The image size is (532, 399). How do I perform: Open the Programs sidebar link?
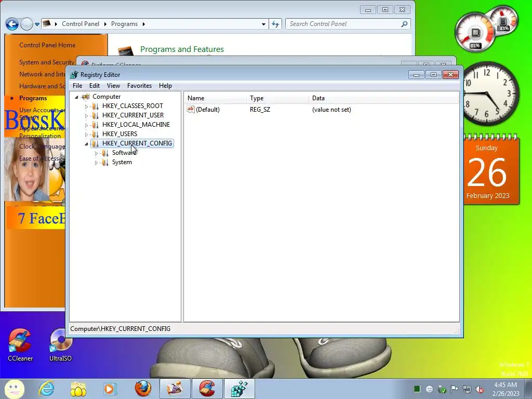click(x=33, y=98)
